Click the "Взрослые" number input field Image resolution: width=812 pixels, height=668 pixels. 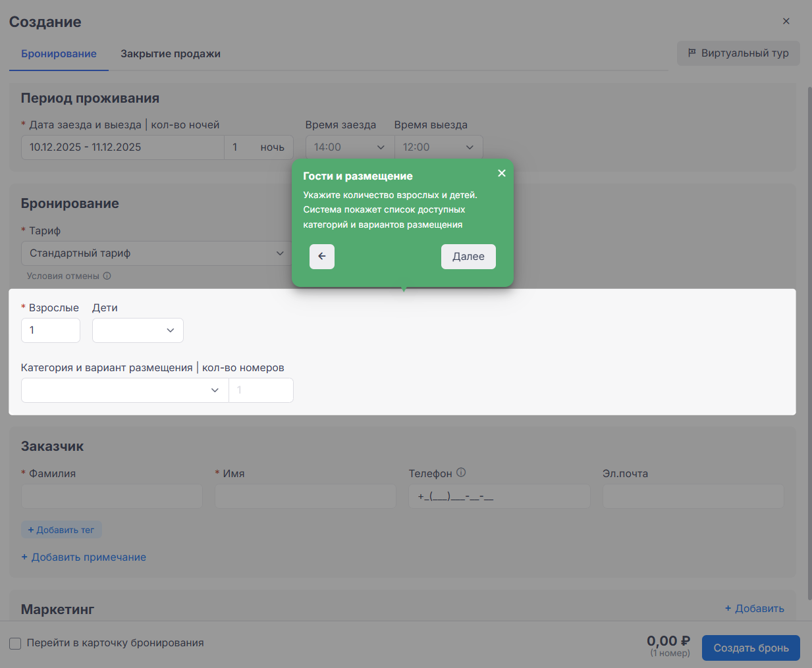[x=51, y=330]
